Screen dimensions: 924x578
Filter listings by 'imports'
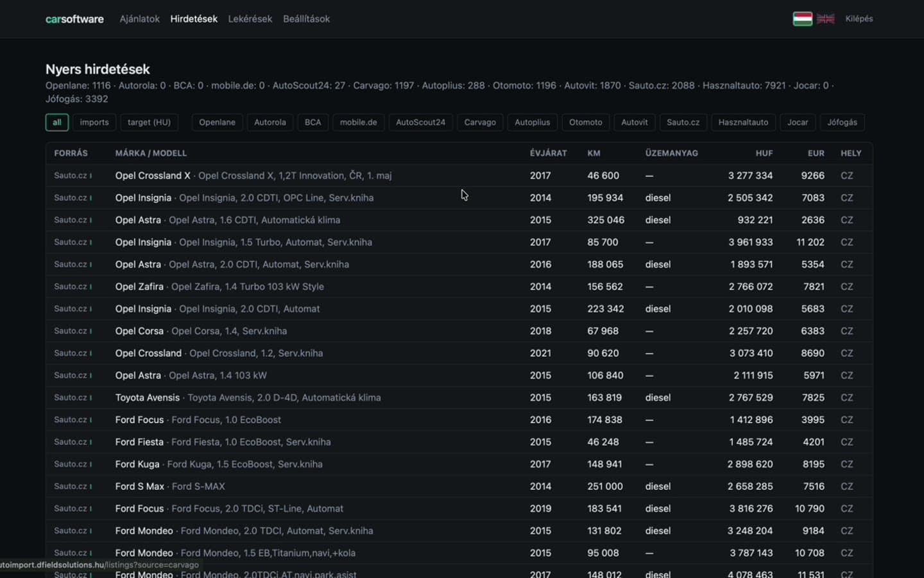pos(94,122)
